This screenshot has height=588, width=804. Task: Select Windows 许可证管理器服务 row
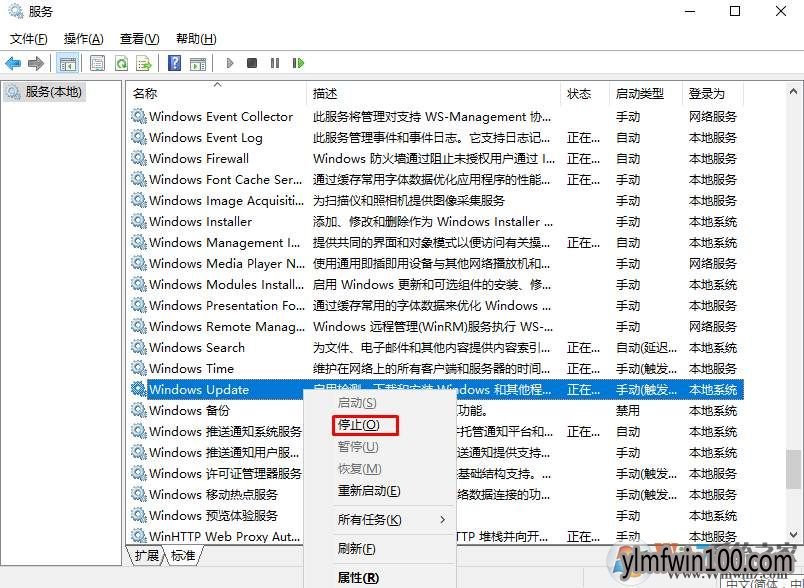226,474
